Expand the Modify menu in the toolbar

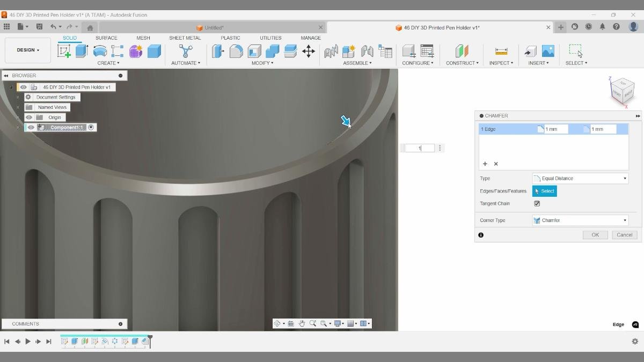click(x=262, y=63)
